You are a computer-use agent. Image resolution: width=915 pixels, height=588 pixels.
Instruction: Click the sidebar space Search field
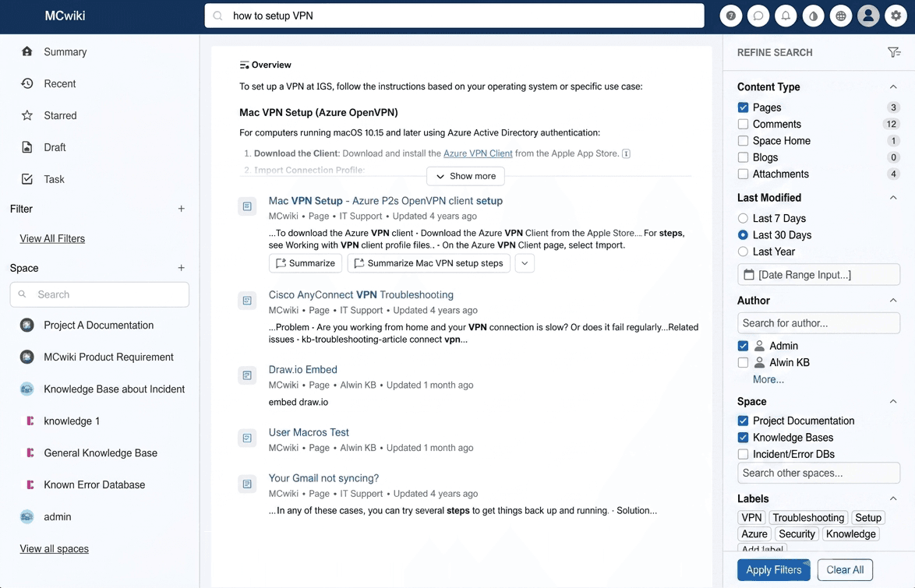click(x=100, y=294)
